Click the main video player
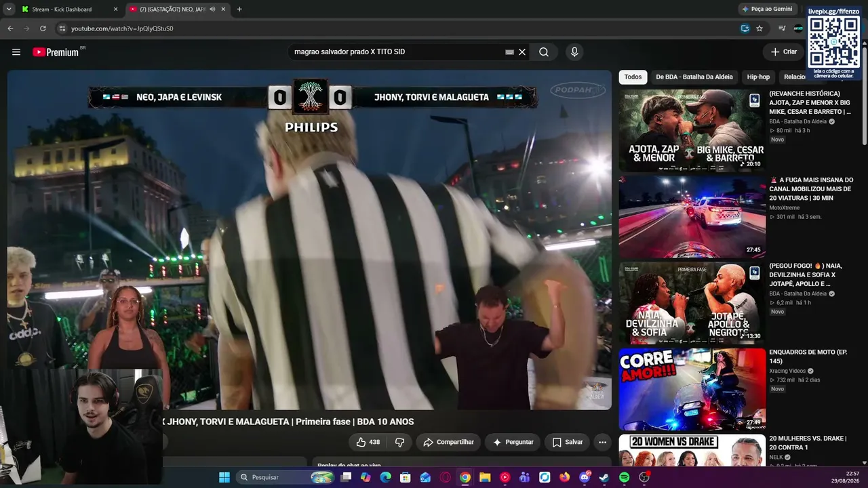The height and width of the screenshot is (488, 868). (309, 240)
